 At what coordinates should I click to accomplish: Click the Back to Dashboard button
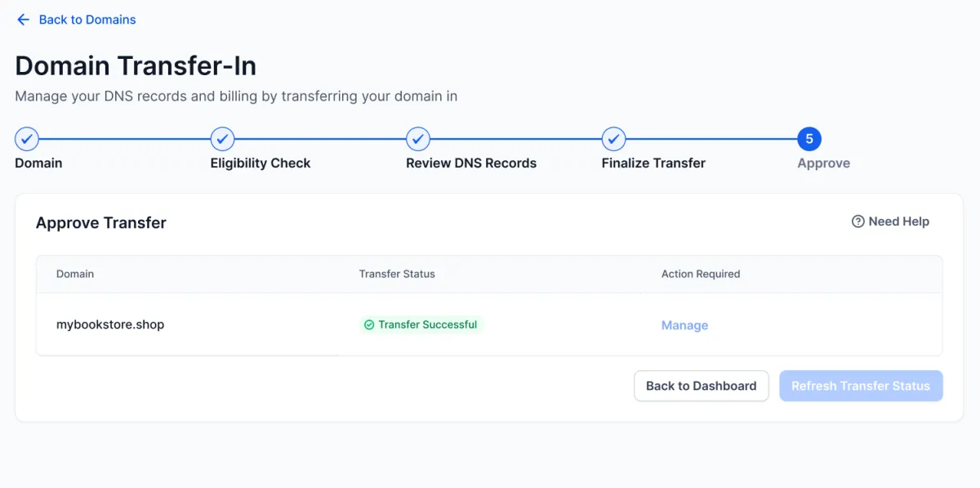702,386
